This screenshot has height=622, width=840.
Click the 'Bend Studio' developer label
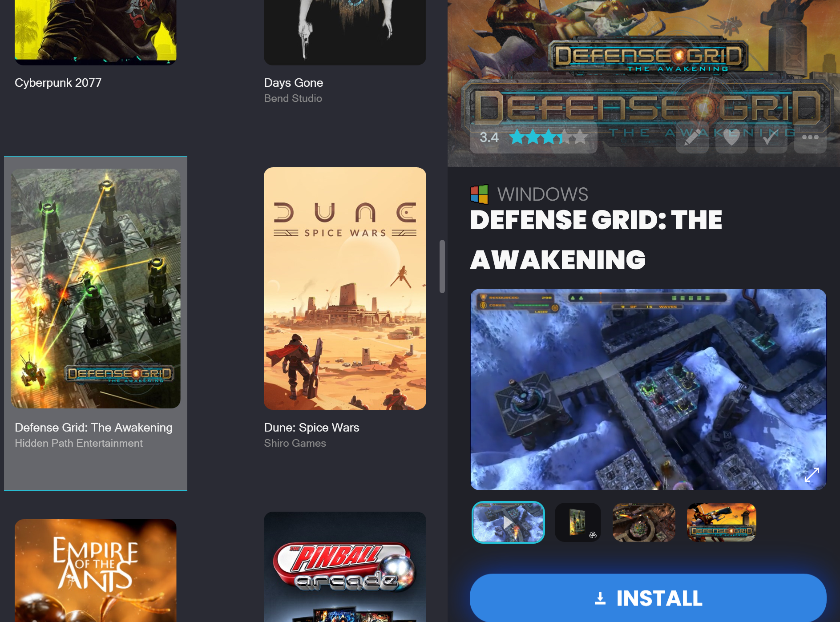click(293, 98)
